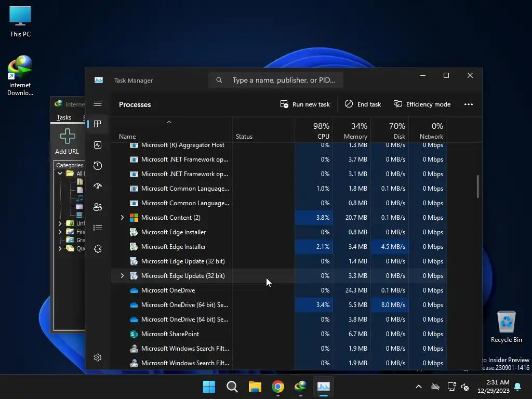Sort by the Network column header
The image size is (532, 399).
click(x=428, y=131)
